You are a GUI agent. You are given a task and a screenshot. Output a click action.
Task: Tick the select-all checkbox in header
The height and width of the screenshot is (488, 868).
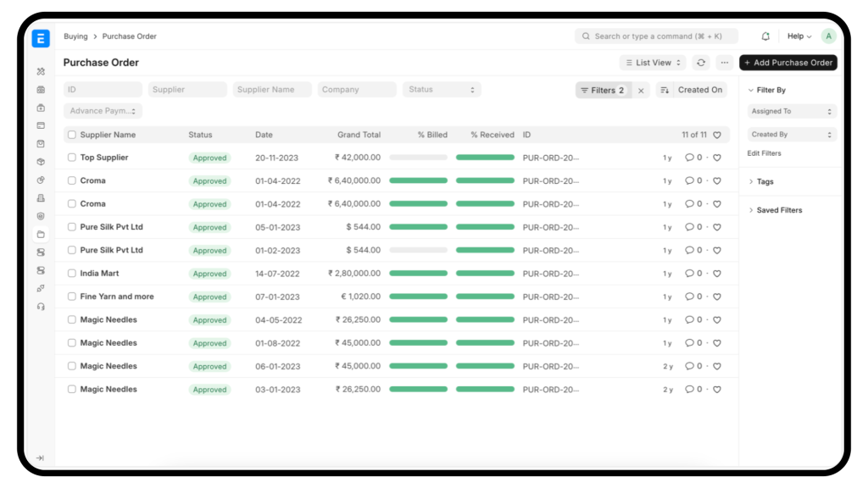72,135
